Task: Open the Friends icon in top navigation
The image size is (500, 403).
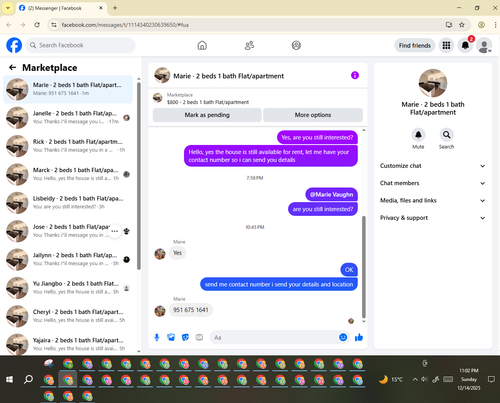Action: pyautogui.click(x=249, y=45)
